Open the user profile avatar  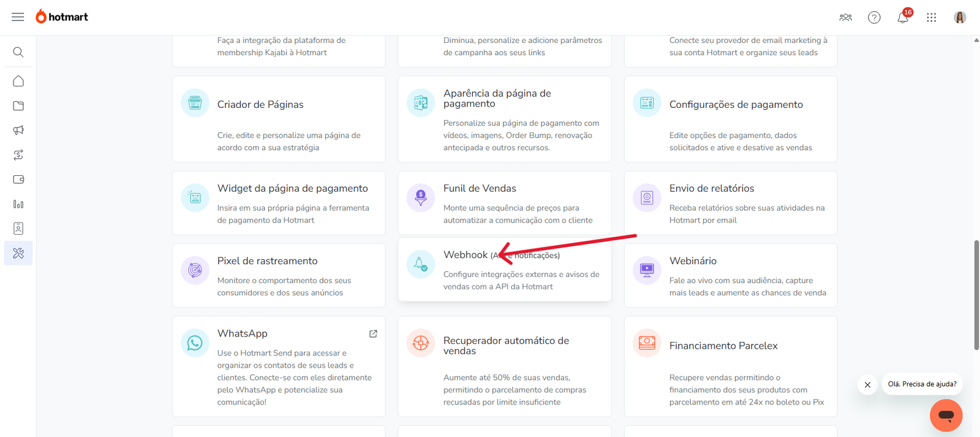(x=960, y=17)
